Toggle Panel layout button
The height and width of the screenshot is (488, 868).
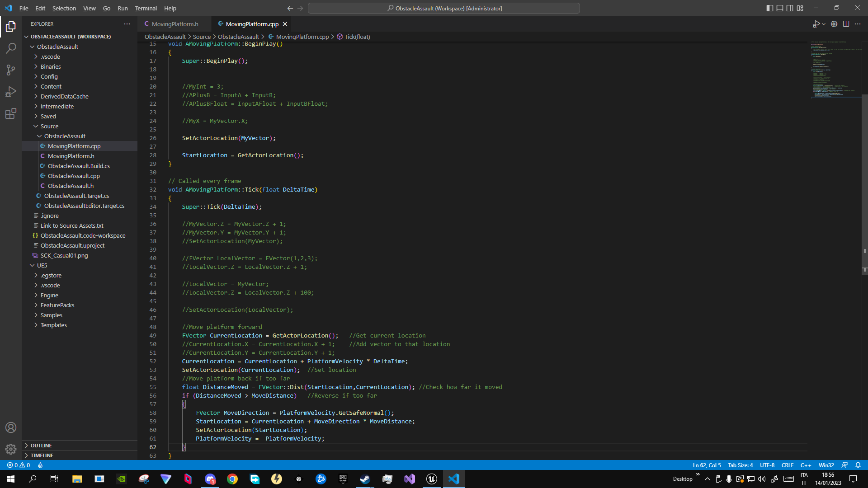point(780,8)
